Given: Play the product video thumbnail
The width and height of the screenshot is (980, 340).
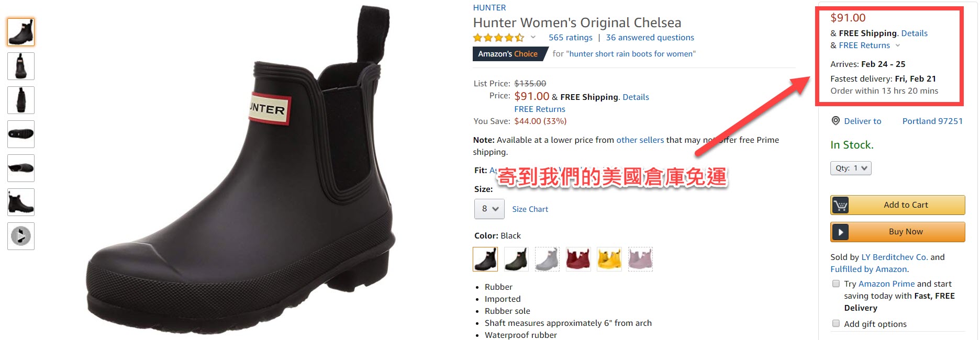Looking at the screenshot, I should click(21, 236).
